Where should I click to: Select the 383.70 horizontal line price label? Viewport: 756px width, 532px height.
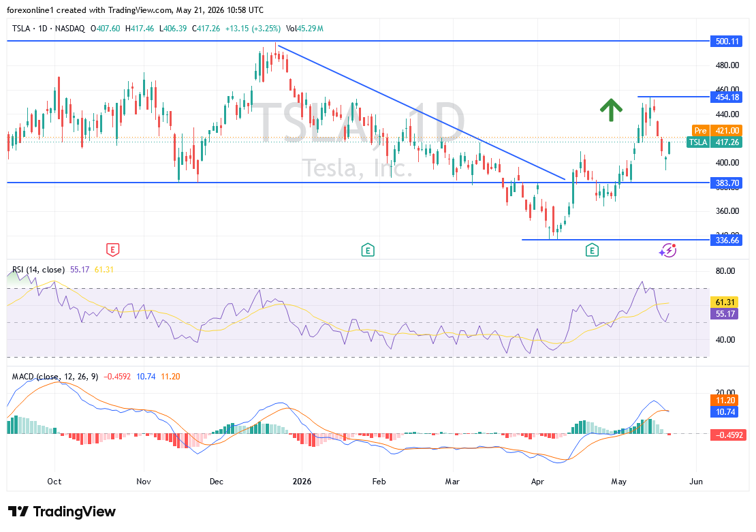pos(727,183)
